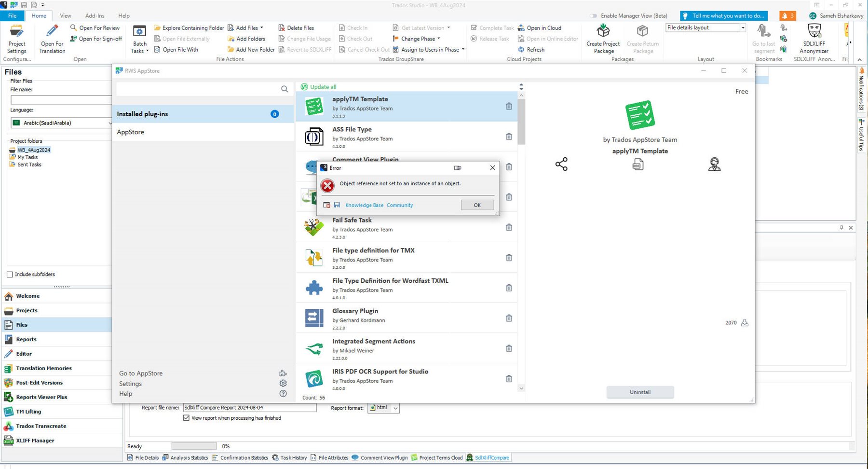The image size is (868, 469).
Task: Delete the ASS File Type plug-in
Action: [509, 137]
